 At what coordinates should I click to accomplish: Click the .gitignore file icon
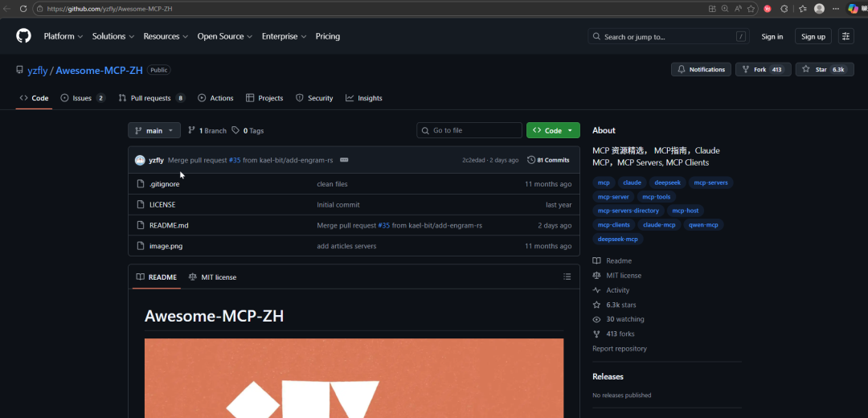(141, 184)
